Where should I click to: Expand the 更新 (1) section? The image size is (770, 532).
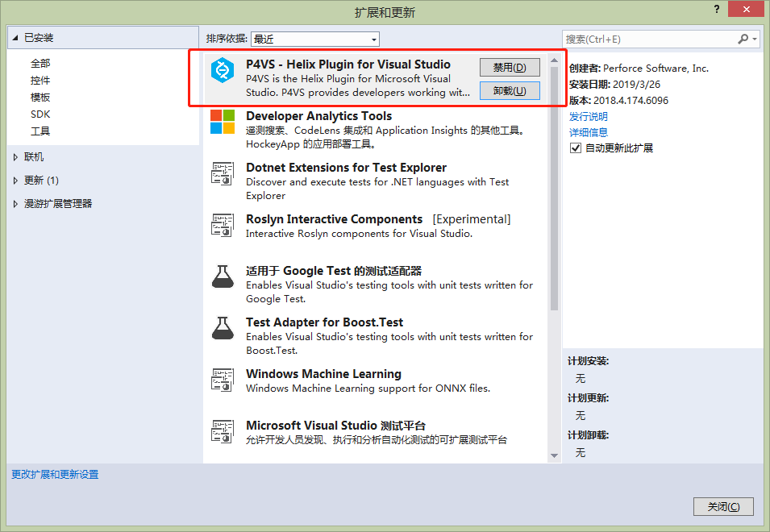(39, 180)
